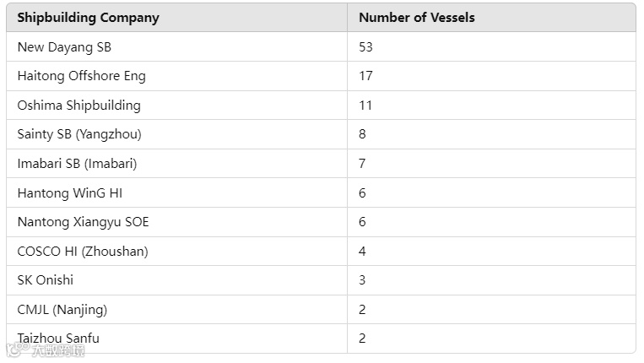The width and height of the screenshot is (644, 363).
Task: Click the vessel count 11 cell
Action: click(x=365, y=106)
